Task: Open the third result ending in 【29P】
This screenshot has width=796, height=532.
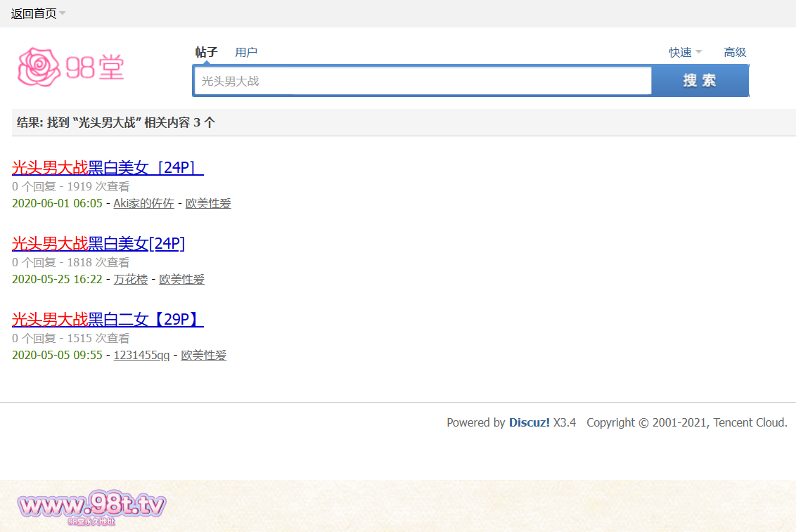Action: pyautogui.click(x=108, y=320)
